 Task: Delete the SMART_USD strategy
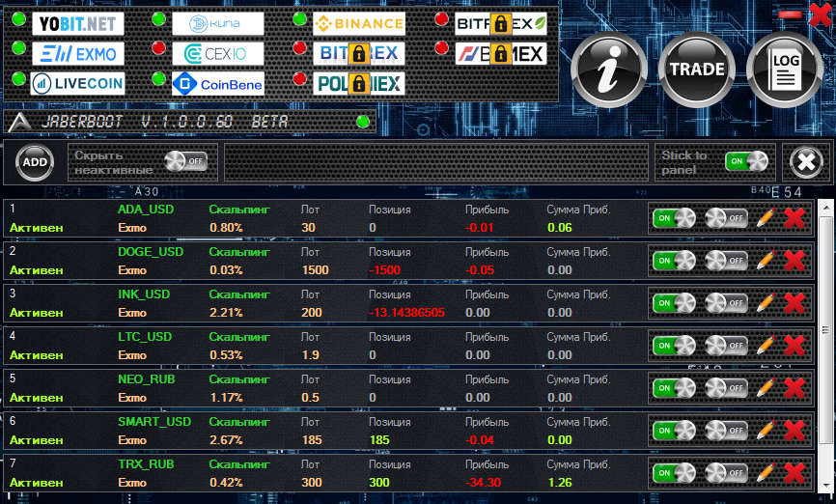coord(794,431)
